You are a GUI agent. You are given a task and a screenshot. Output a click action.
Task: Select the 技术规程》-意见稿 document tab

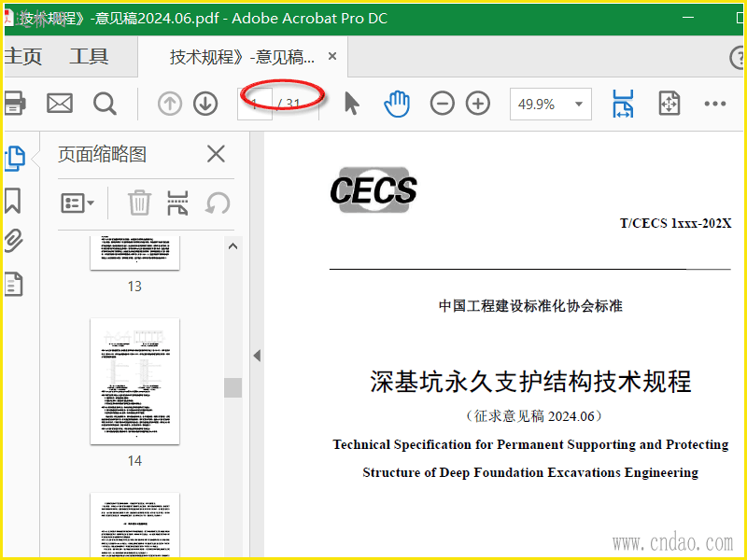(242, 57)
